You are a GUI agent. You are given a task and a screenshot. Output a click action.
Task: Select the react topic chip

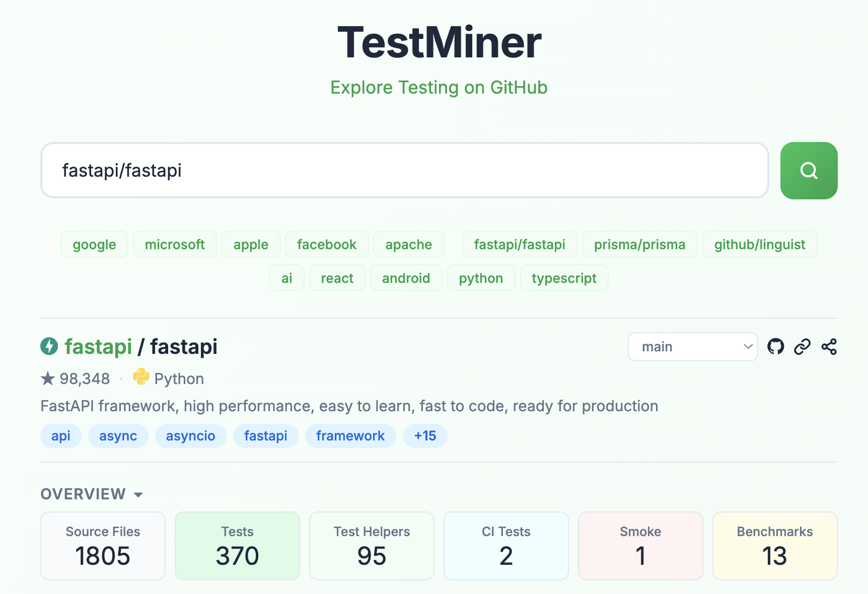[337, 278]
